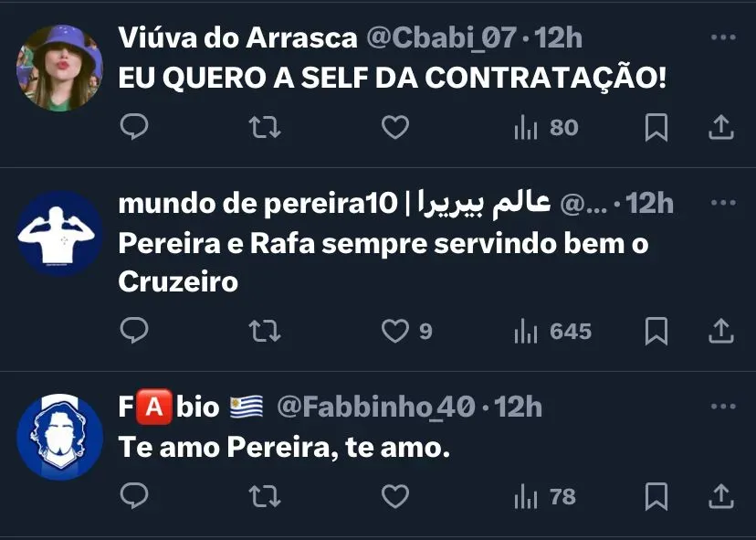Bookmark Viúva do Arrasca's tweet
Image resolution: width=756 pixels, height=540 pixels.
(x=656, y=127)
